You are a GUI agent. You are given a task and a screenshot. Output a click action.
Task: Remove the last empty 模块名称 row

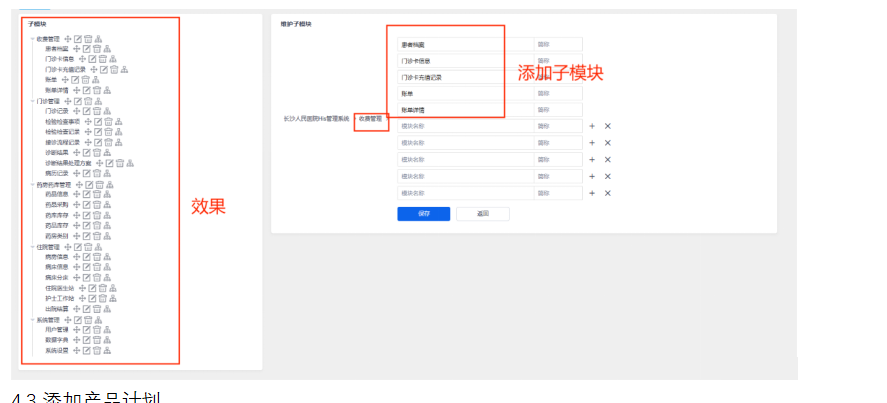tap(608, 193)
